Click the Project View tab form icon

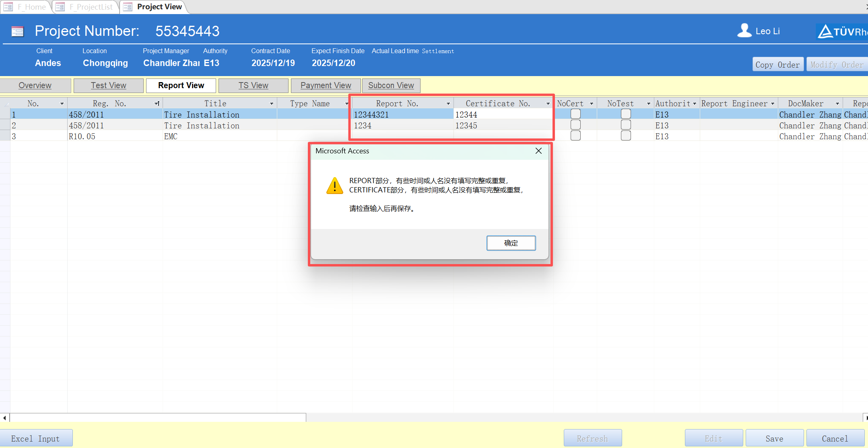tap(127, 7)
